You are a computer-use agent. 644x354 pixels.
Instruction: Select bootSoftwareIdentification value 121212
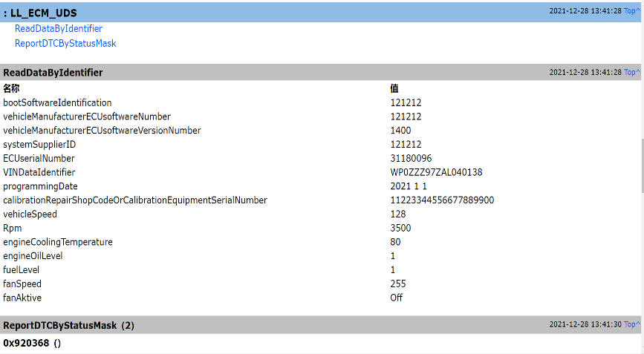point(406,102)
